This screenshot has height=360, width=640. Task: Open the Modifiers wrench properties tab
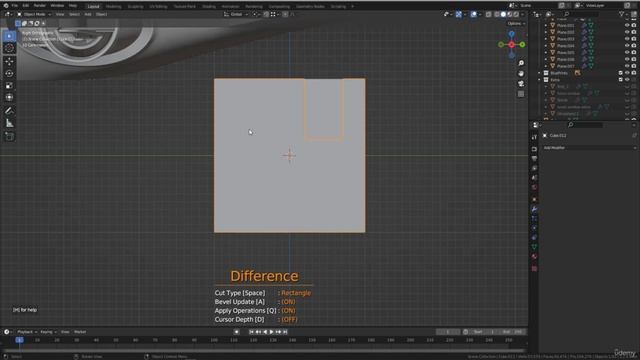pyautogui.click(x=534, y=209)
